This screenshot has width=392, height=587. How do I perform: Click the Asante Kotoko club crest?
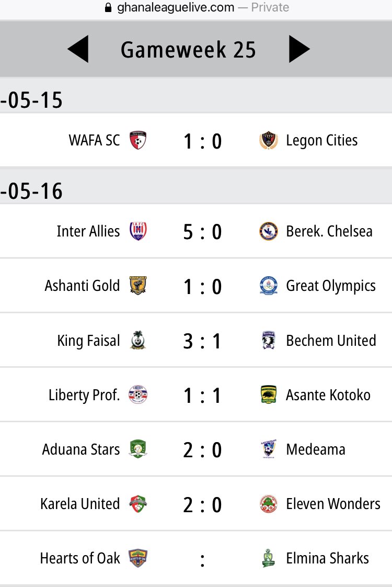click(269, 394)
